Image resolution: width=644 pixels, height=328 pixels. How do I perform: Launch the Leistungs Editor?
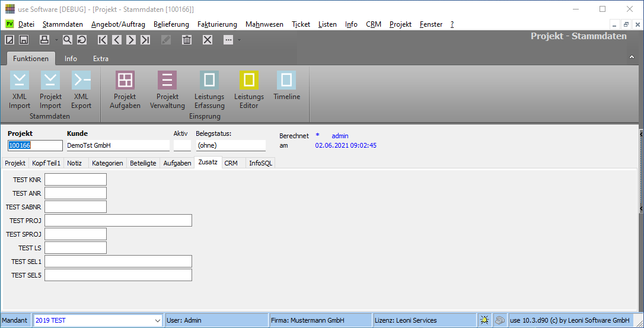[x=248, y=81]
